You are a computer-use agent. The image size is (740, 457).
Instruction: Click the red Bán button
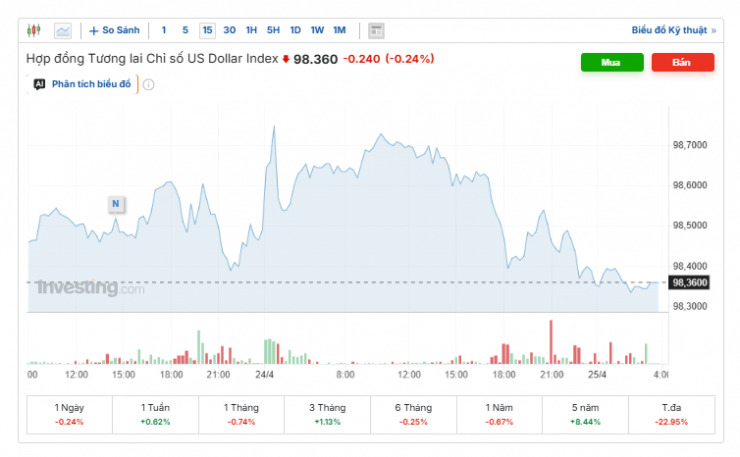click(683, 62)
